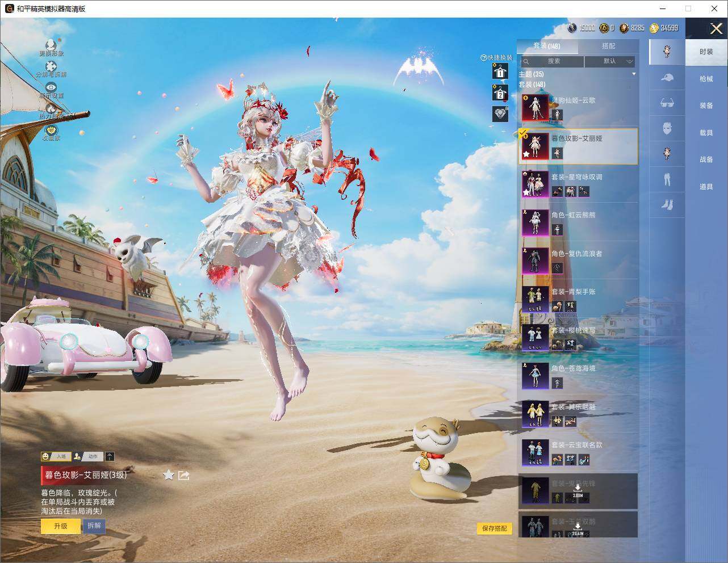The image size is (728, 563).
Task: Select the shoes category icon
Action: pyautogui.click(x=667, y=204)
